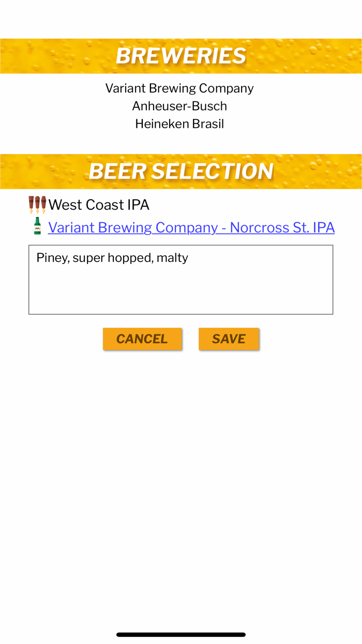Click the yellow banner above the breweries list
Viewport: 362px width, 644px height.
(180, 55)
